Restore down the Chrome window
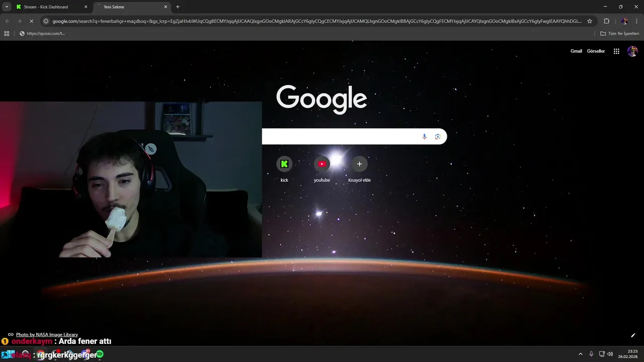Viewport: 644px width, 362px height. tap(620, 7)
